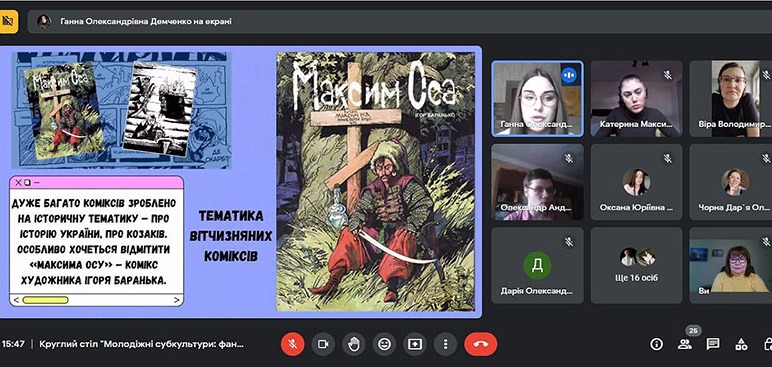Open the activities shapes icon
Screen dimensions: 772x367
point(741,344)
